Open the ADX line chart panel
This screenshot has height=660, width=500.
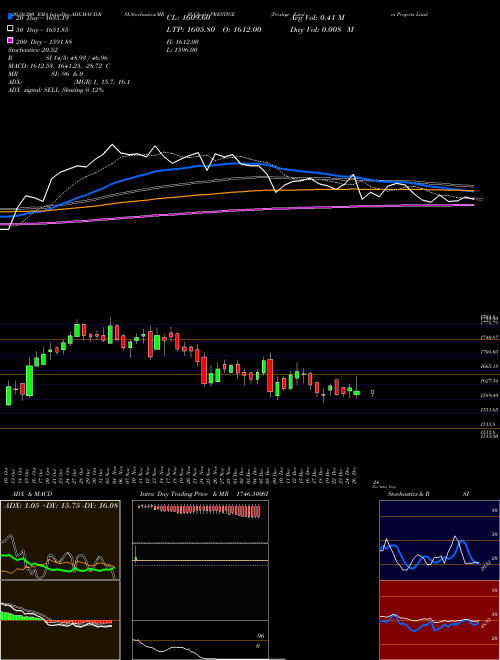click(x=60, y=540)
